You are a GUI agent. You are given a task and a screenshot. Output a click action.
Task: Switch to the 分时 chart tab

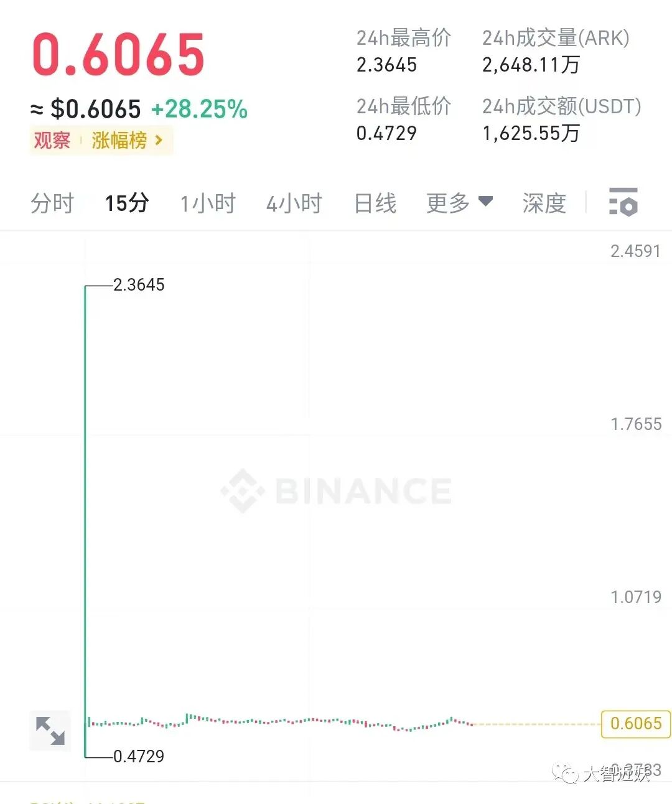[x=52, y=203]
